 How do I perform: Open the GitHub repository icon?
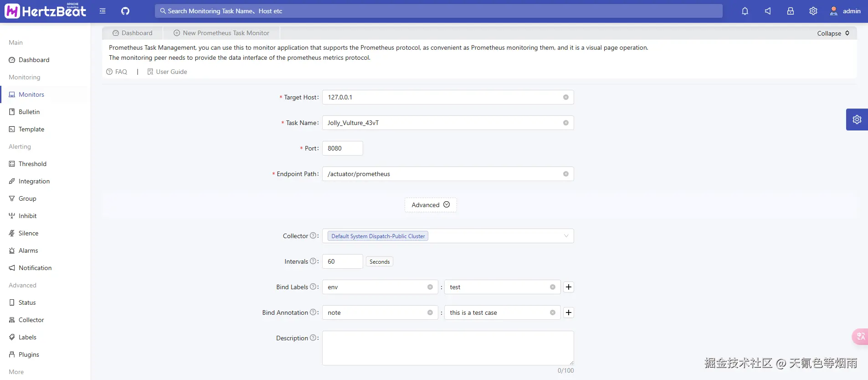pyautogui.click(x=125, y=11)
